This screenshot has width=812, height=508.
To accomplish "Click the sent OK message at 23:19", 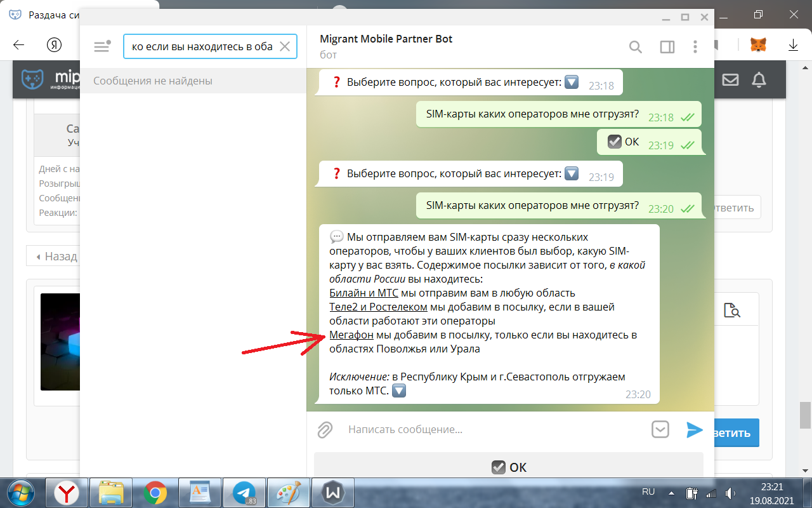I will click(650, 142).
